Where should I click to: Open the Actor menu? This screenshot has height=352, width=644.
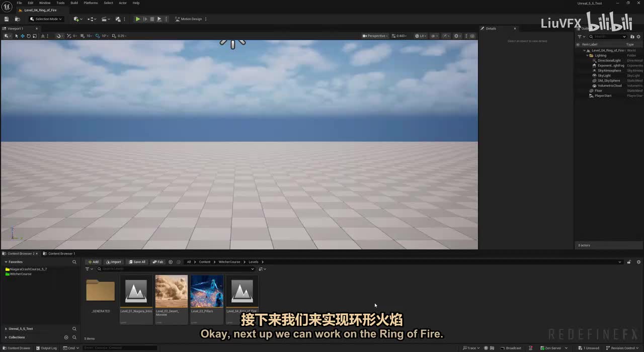coord(123,3)
